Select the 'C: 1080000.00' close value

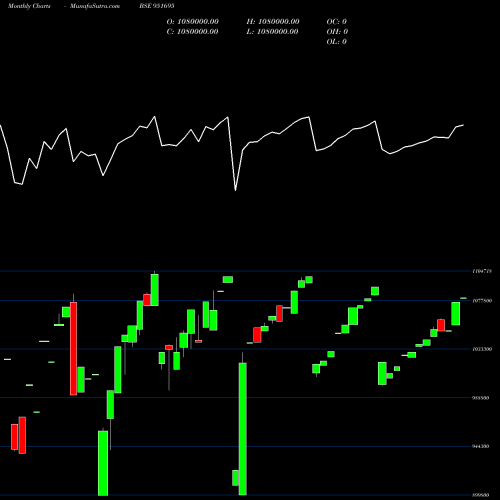tap(193, 32)
